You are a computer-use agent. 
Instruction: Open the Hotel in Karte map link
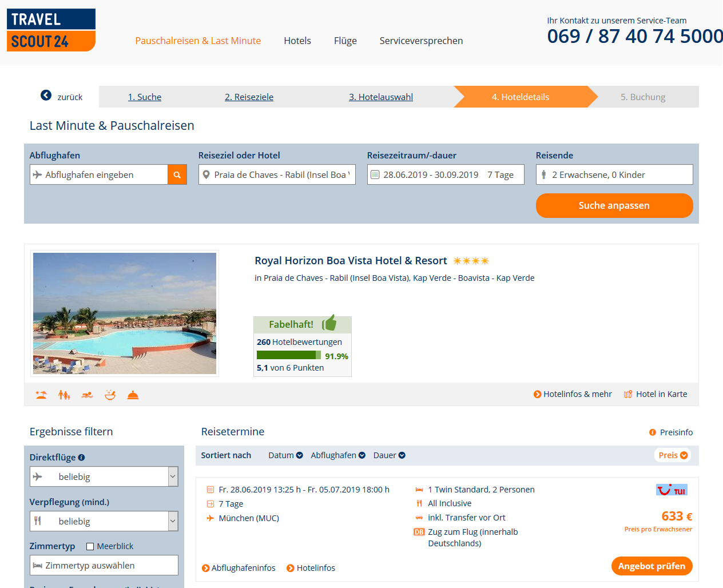click(x=656, y=394)
